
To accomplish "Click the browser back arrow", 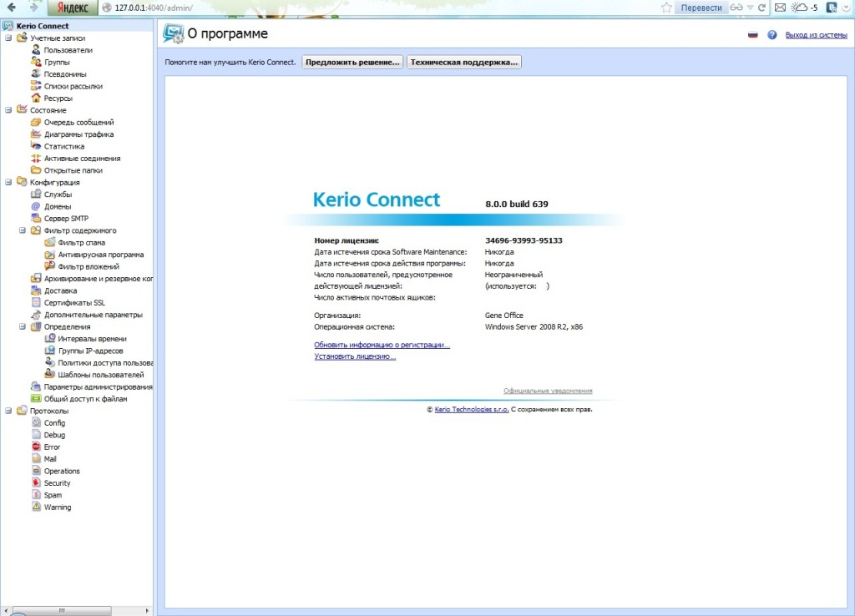I will pos(12,7).
